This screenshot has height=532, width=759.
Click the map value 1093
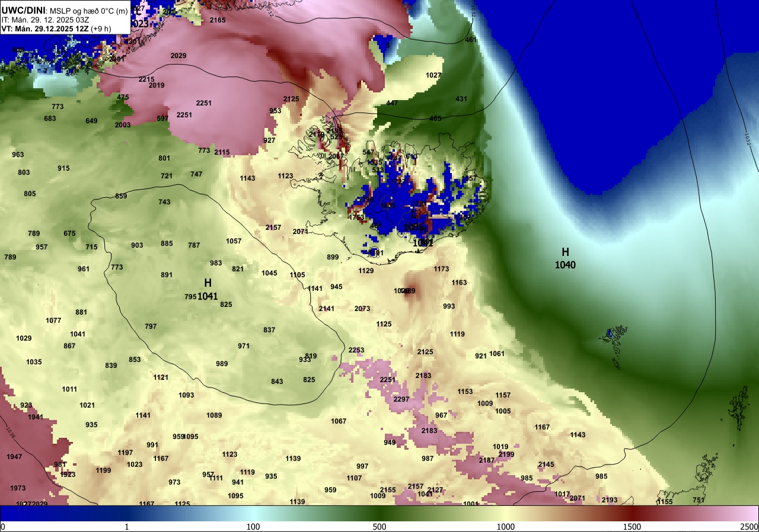coord(186,395)
